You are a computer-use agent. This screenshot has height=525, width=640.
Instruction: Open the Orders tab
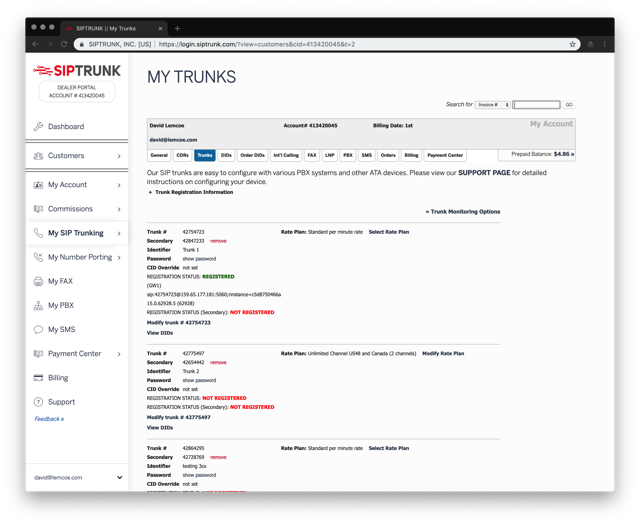point(388,155)
